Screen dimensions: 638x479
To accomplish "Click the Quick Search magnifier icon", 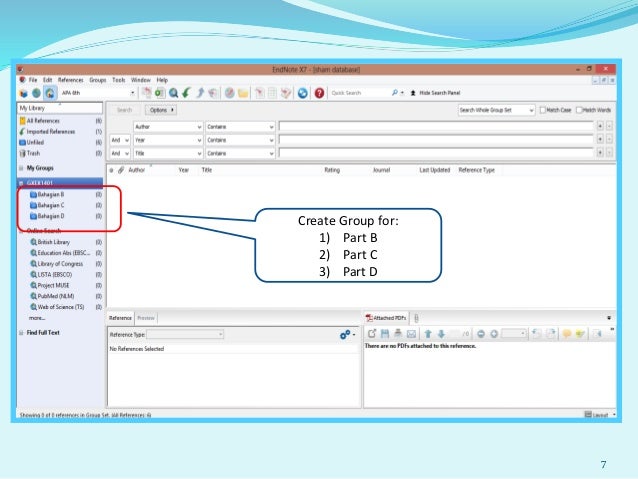I will click(395, 93).
